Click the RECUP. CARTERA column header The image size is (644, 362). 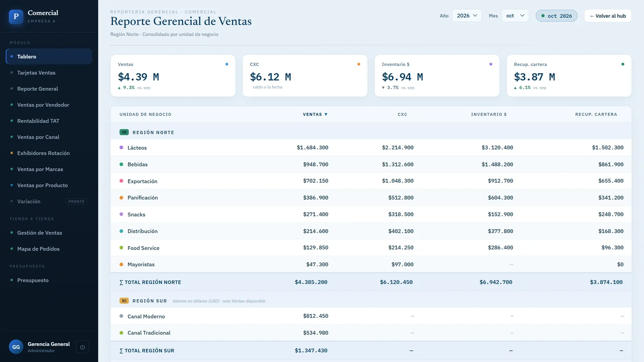(x=596, y=115)
